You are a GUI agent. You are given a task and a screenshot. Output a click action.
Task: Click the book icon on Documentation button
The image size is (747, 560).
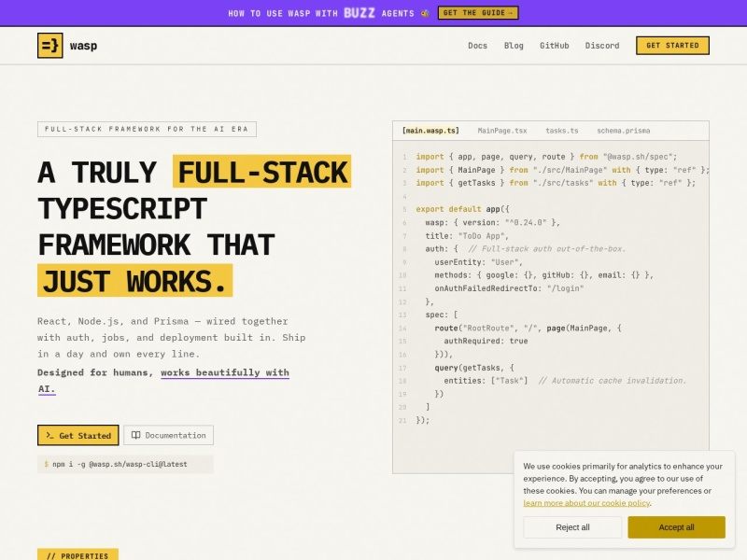135,435
